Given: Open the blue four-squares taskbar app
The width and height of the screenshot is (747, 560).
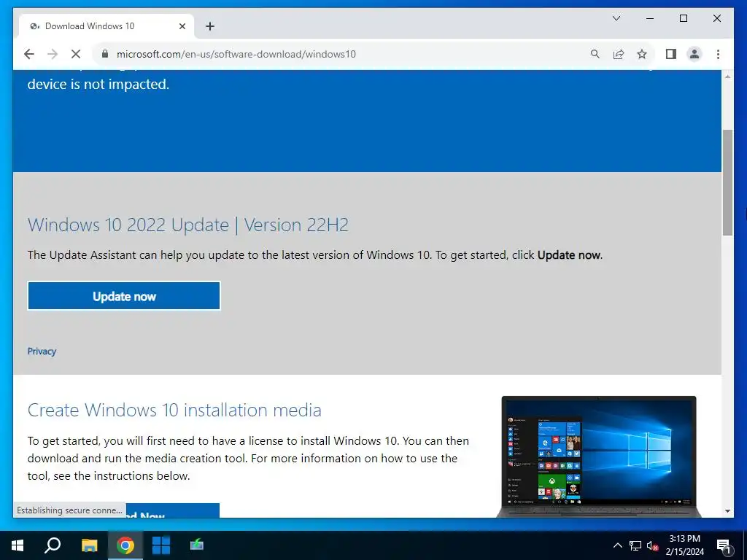Looking at the screenshot, I should pyautogui.click(x=161, y=545).
